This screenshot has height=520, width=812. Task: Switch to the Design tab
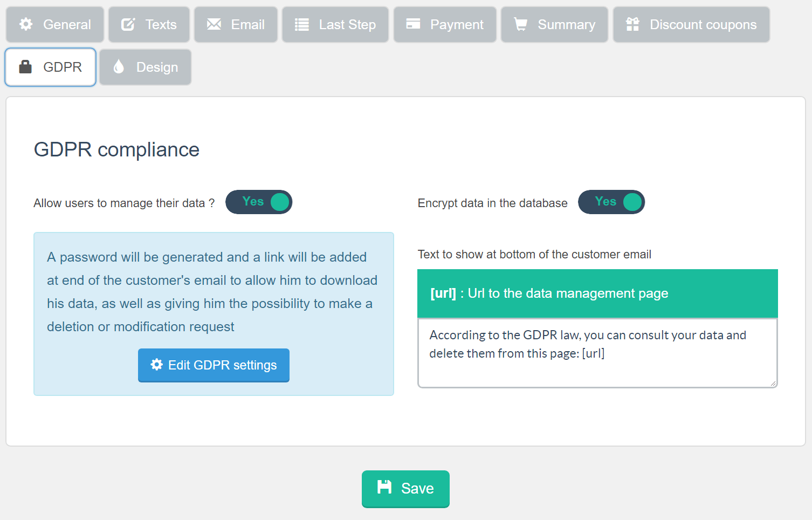[x=145, y=66]
